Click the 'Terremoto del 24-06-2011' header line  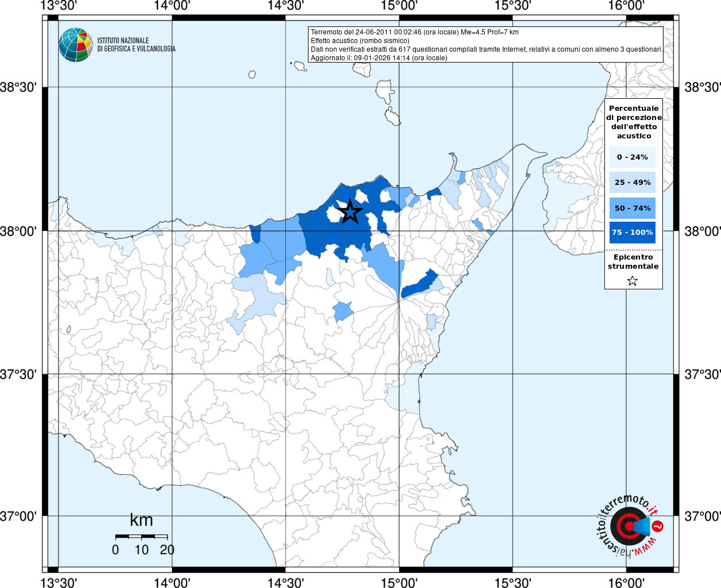click(x=414, y=32)
